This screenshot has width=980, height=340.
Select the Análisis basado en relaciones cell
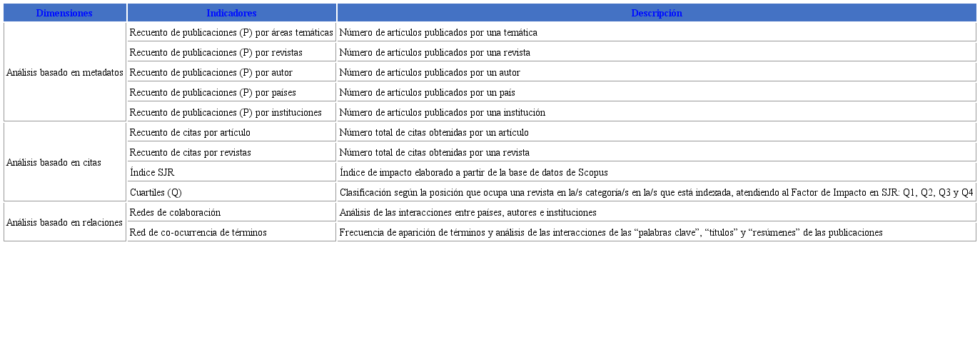(x=65, y=222)
